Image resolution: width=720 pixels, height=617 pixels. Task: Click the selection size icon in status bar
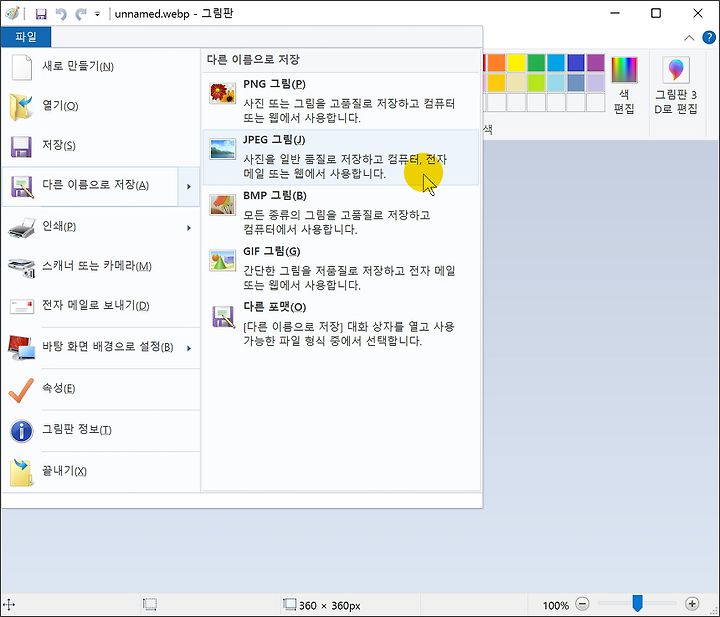pyautogui.click(x=150, y=604)
